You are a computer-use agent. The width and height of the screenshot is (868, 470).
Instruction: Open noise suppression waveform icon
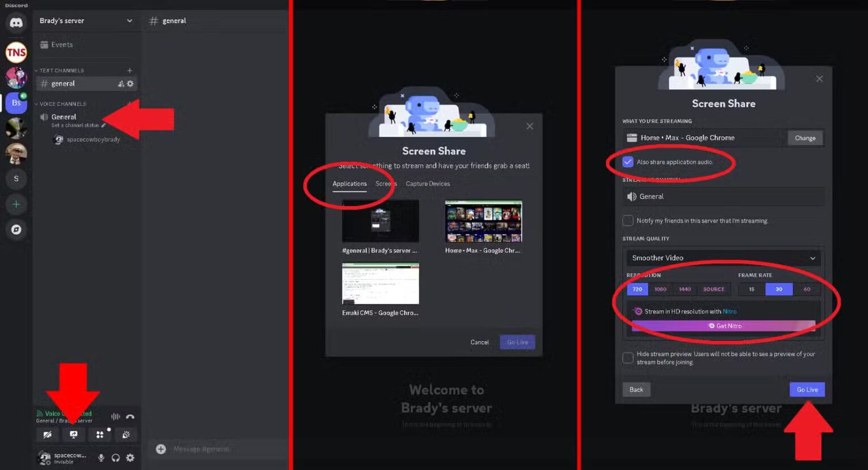pyautogui.click(x=116, y=417)
